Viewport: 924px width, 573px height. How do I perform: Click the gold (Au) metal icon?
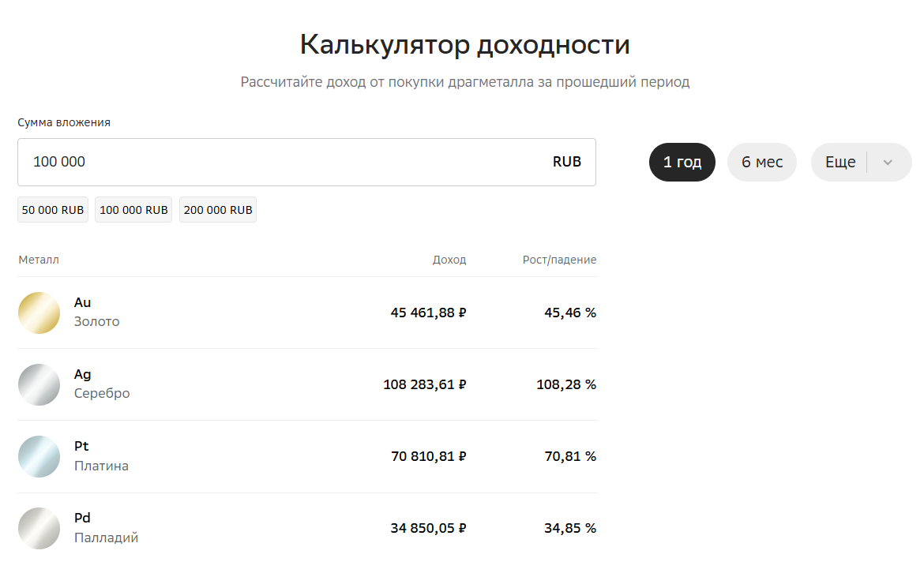coord(39,313)
